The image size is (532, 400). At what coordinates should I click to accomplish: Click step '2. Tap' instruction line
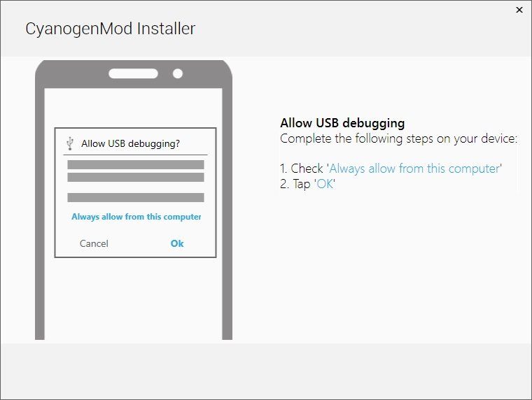point(308,184)
